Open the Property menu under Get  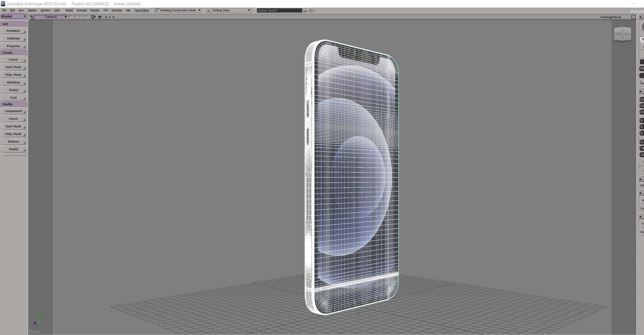(13, 46)
